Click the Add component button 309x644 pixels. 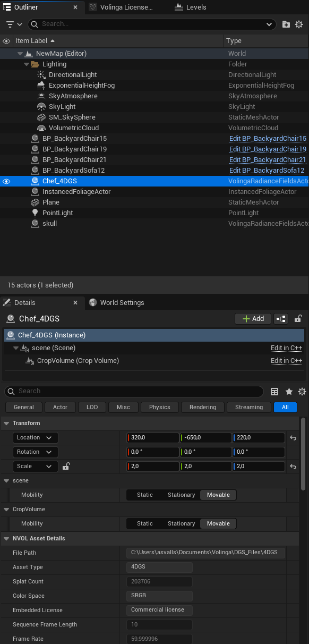pos(253,319)
